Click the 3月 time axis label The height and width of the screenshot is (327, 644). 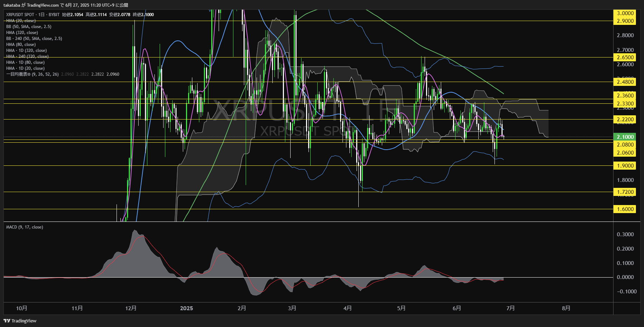[x=292, y=308]
